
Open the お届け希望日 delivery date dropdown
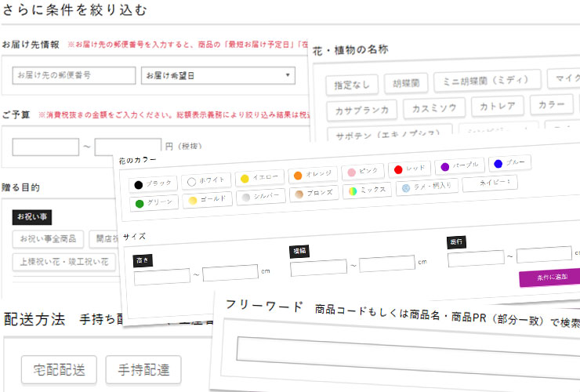coord(217,75)
